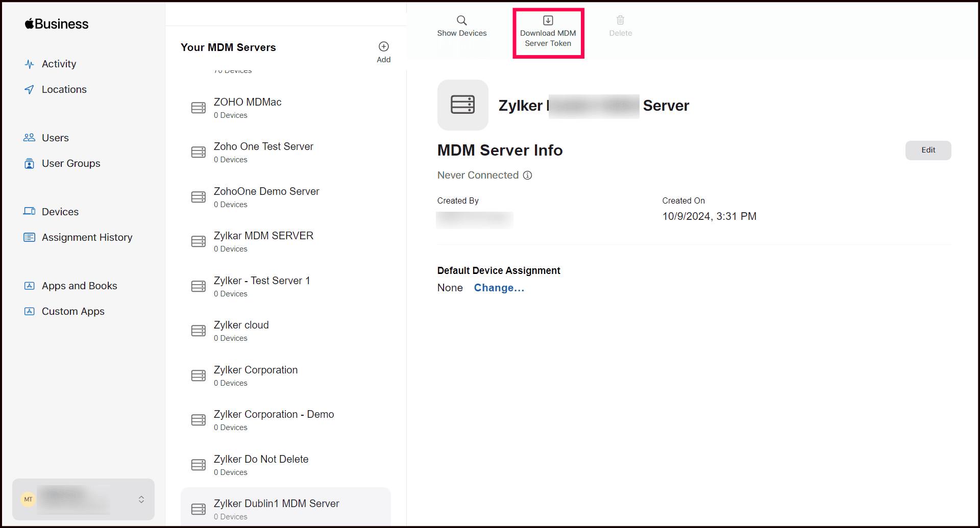This screenshot has height=528, width=980.
Task: Click the Delete trash icon
Action: pos(620,20)
